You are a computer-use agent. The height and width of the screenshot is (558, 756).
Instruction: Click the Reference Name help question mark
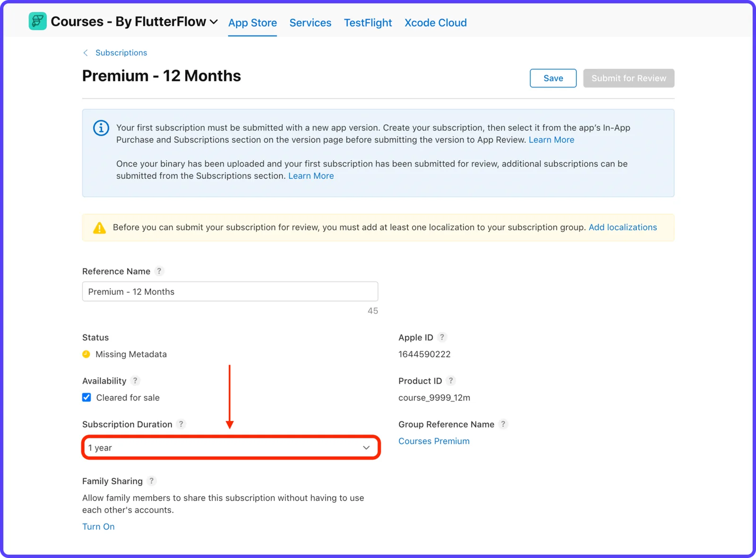159,271
